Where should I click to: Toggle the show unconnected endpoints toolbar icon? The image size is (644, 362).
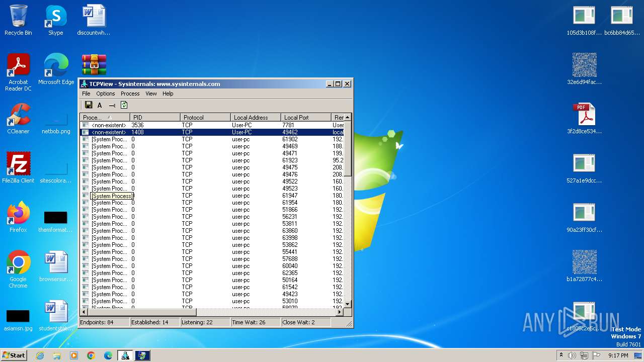click(112, 105)
